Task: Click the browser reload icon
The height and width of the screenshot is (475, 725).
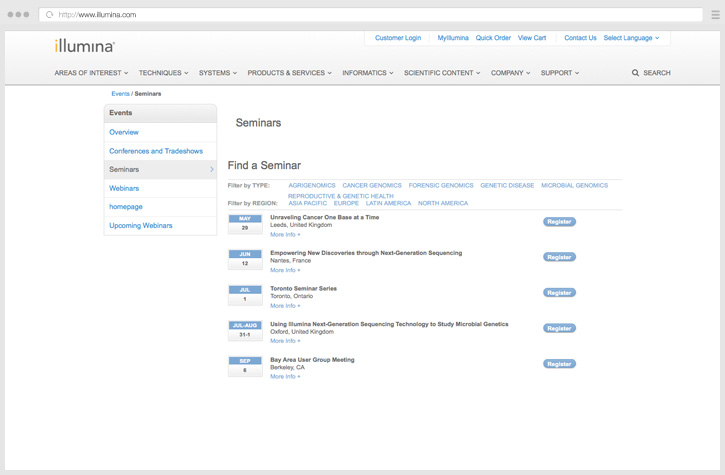Action: (50, 15)
